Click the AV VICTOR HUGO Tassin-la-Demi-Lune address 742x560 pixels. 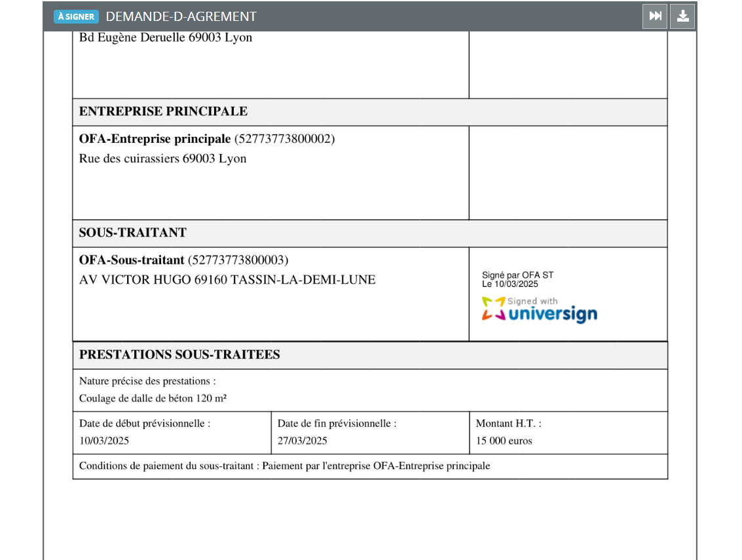tap(227, 280)
